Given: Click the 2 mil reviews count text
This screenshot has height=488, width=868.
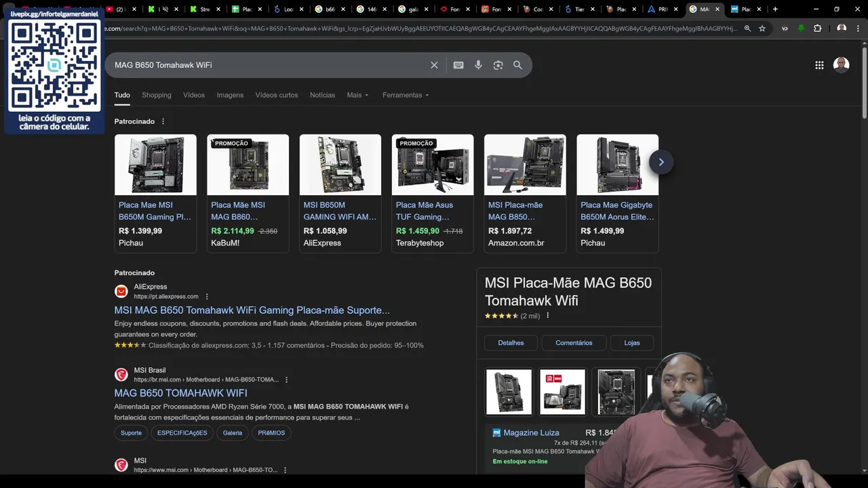Looking at the screenshot, I should (x=530, y=316).
